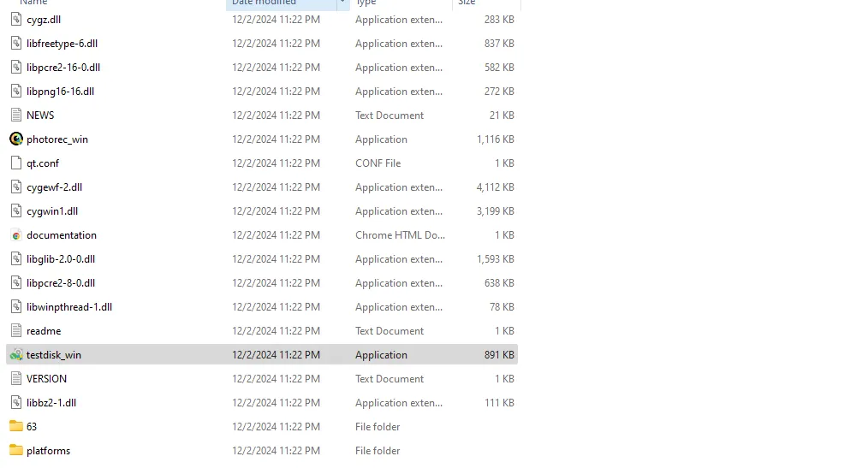Click the NEWS text document icon
Screen dimensions: 868x468
[16, 115]
